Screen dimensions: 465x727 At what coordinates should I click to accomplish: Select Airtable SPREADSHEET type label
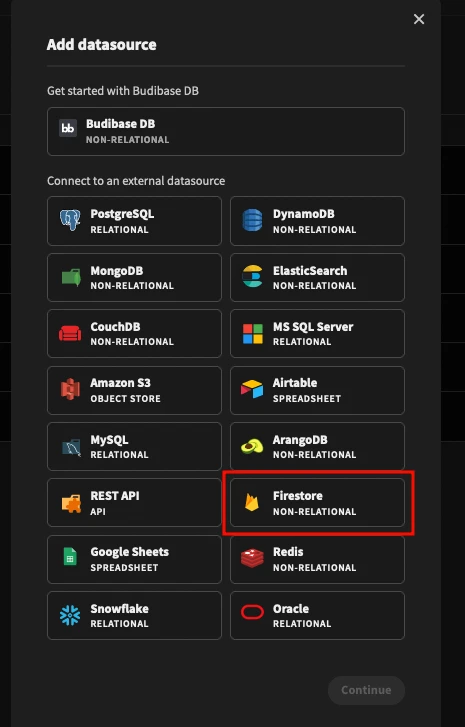pyautogui.click(x=306, y=398)
